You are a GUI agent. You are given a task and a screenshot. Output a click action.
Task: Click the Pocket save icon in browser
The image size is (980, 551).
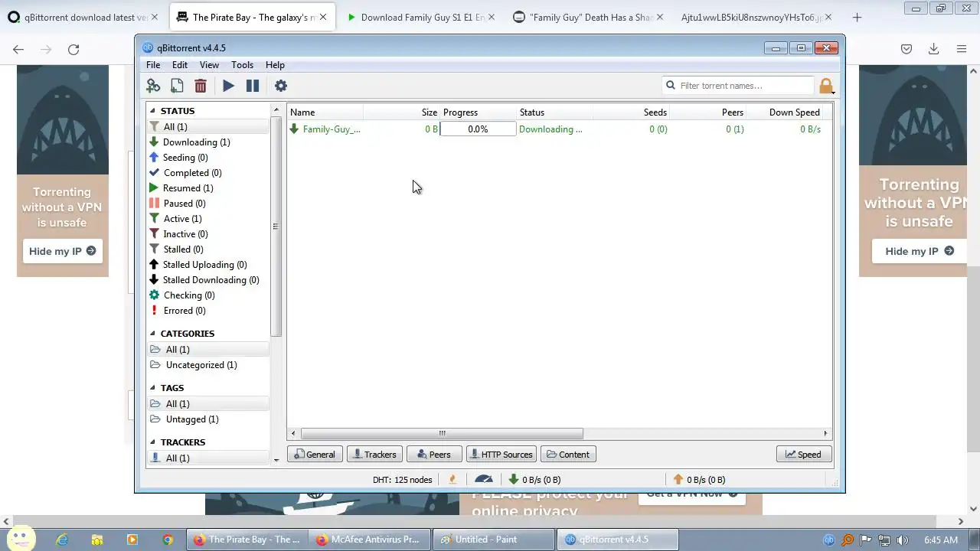coord(906,49)
